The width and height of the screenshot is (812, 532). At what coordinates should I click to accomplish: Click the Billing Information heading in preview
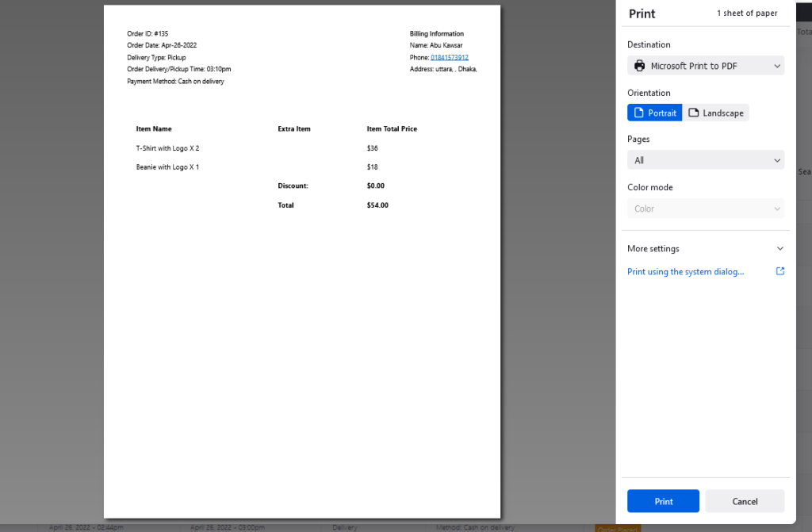coord(436,33)
